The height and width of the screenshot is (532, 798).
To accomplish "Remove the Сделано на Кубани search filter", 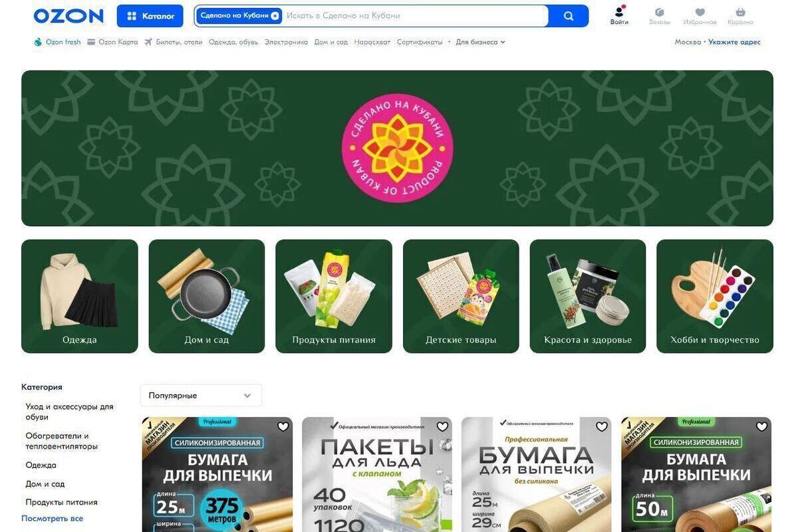I will tap(275, 16).
